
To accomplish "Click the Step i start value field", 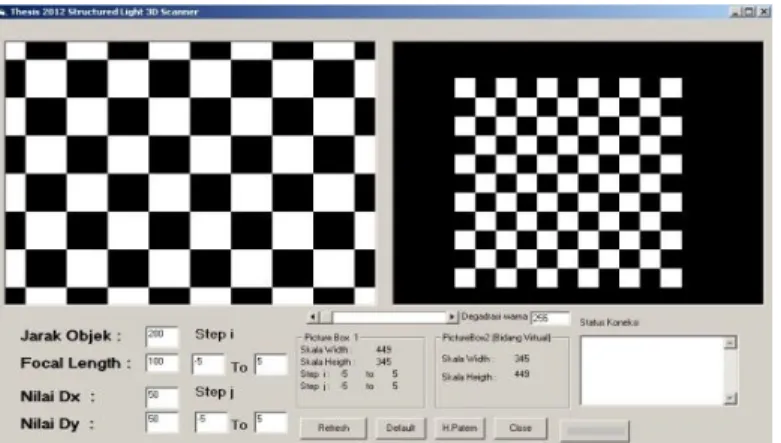I will pos(208,364).
